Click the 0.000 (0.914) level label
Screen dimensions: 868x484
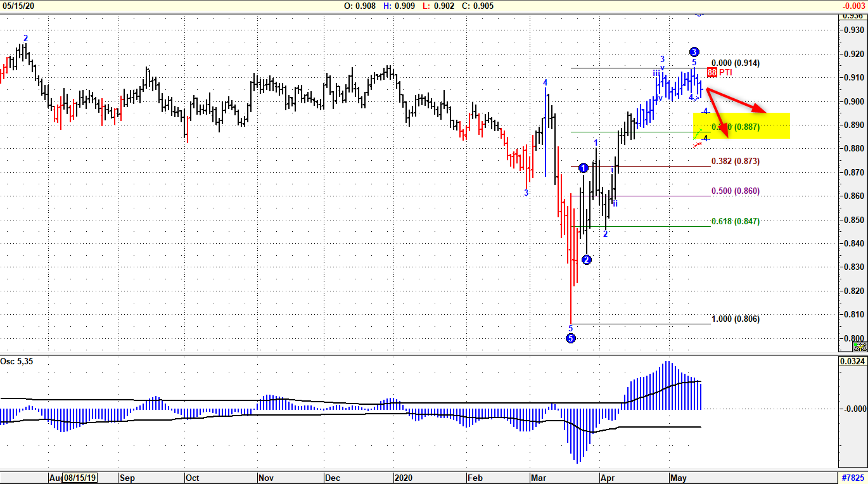click(x=734, y=63)
